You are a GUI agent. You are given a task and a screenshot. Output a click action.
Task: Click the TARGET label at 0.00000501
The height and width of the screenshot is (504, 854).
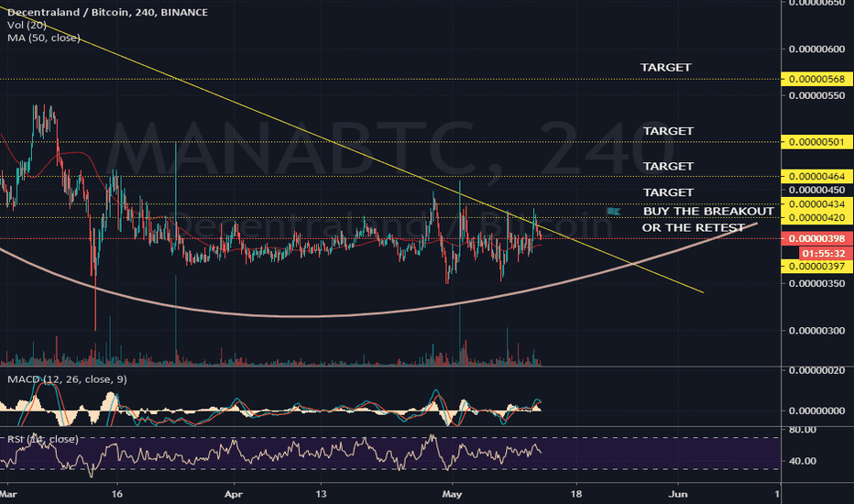[668, 131]
